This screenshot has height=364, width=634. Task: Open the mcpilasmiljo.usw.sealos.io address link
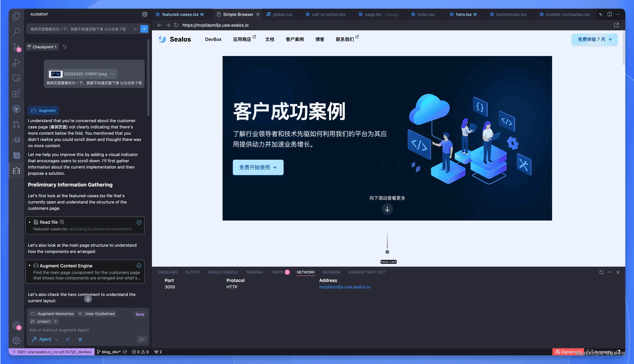[x=344, y=287]
